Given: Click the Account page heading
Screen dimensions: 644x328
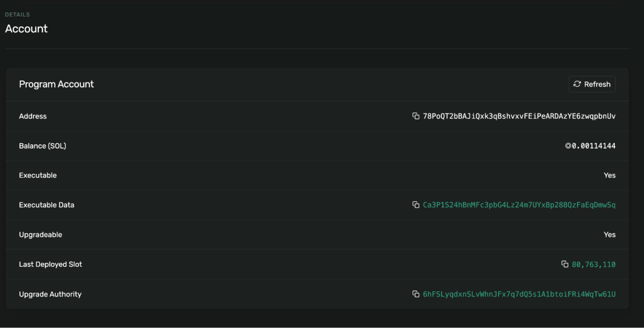Looking at the screenshot, I should click(x=26, y=29).
